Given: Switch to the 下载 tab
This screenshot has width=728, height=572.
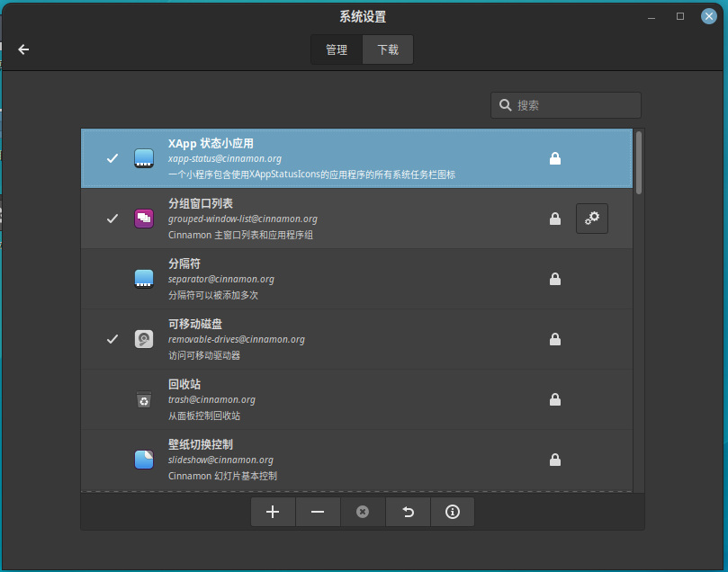Looking at the screenshot, I should click(x=388, y=49).
